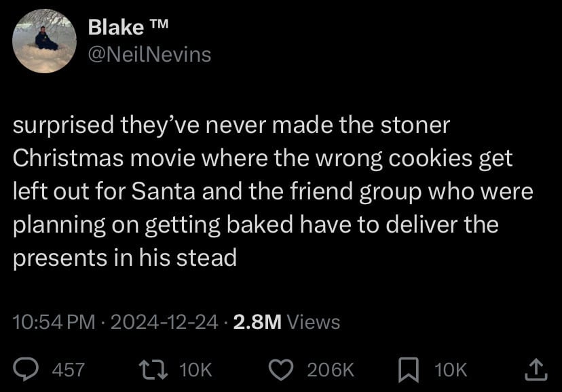Open the share icon for this tweet
This screenshot has height=392, width=562.
coord(536,368)
